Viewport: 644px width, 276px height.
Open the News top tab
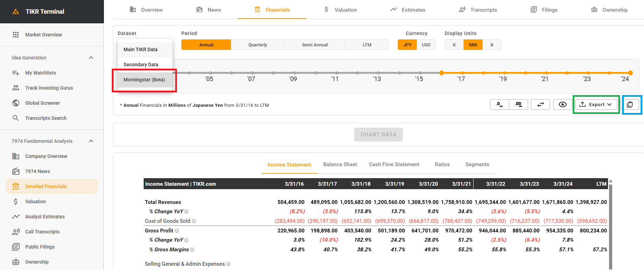point(208,10)
